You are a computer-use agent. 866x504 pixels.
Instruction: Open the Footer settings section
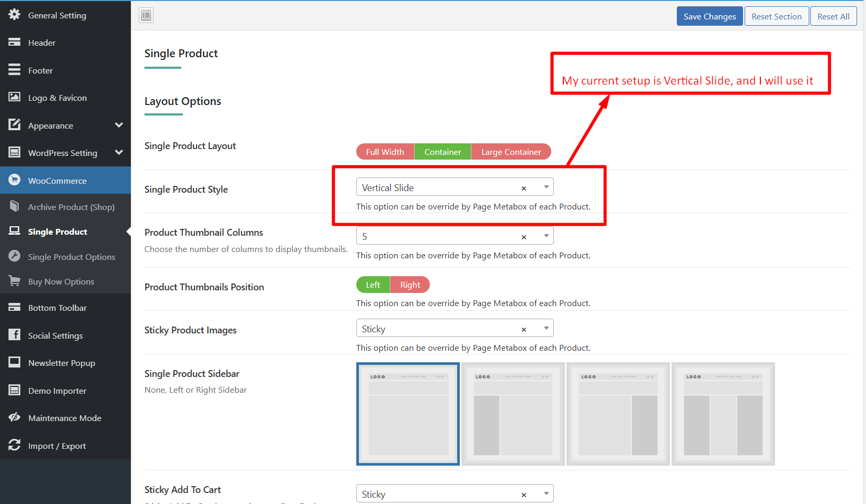click(65, 70)
